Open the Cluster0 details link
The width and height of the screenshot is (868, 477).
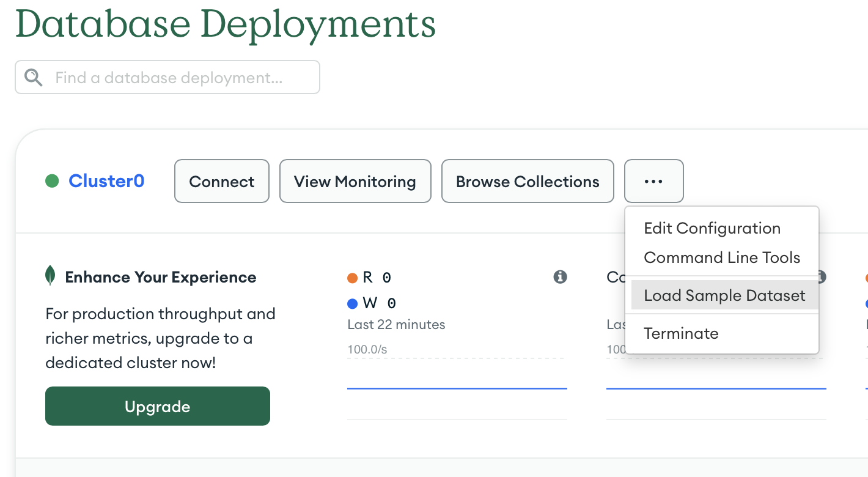(106, 180)
